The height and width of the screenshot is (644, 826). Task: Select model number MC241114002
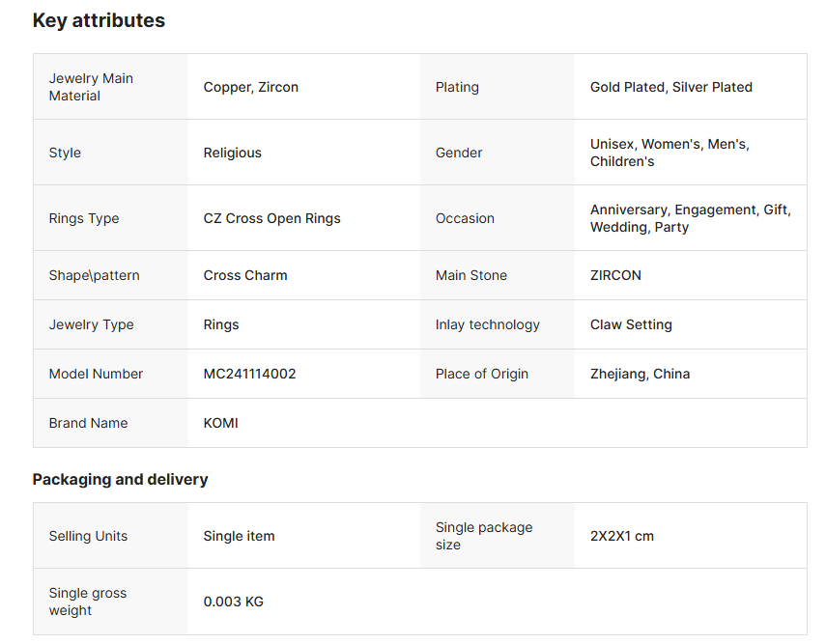[249, 374]
